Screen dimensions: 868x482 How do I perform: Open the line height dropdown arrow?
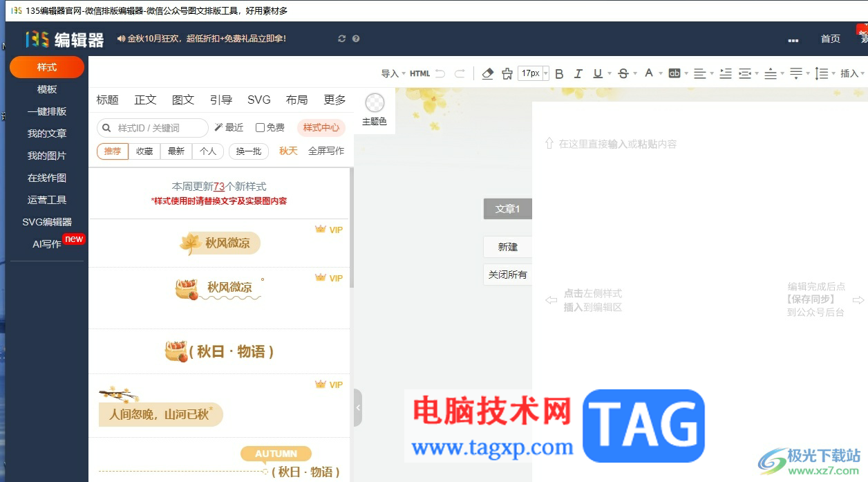tap(833, 73)
